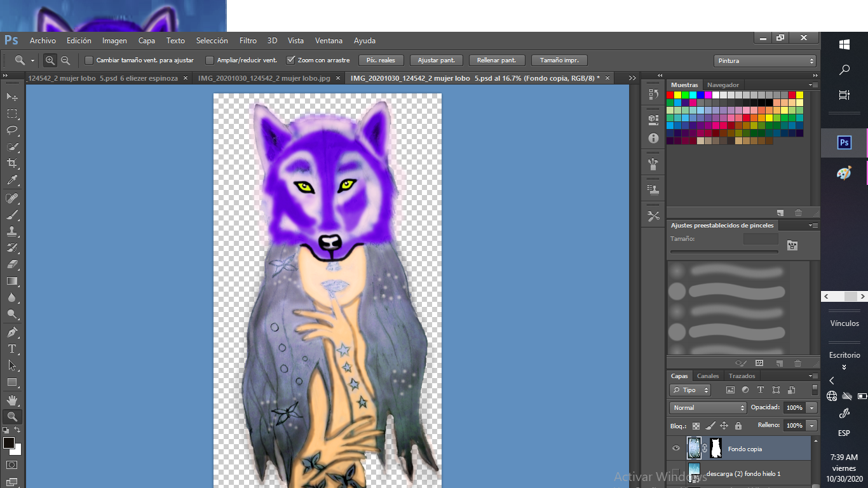The height and width of the screenshot is (488, 868).
Task: Toggle lock image pixels brush icon
Action: click(x=710, y=426)
